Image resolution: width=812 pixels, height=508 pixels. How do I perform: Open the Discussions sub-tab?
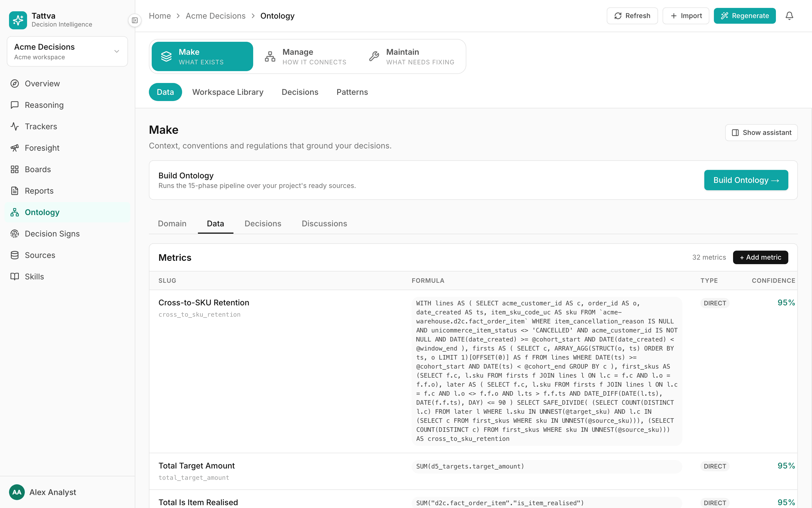click(325, 224)
